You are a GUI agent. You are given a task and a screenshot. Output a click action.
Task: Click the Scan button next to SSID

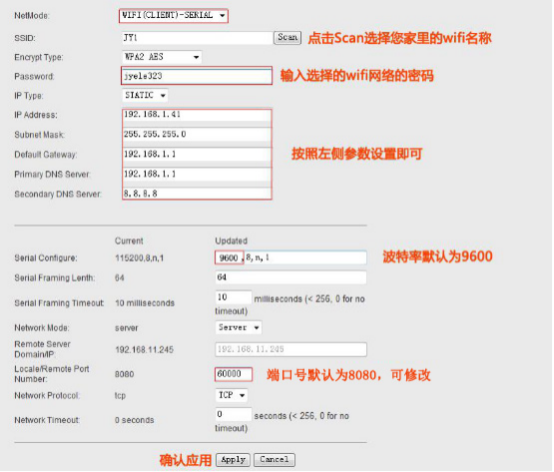(287, 37)
